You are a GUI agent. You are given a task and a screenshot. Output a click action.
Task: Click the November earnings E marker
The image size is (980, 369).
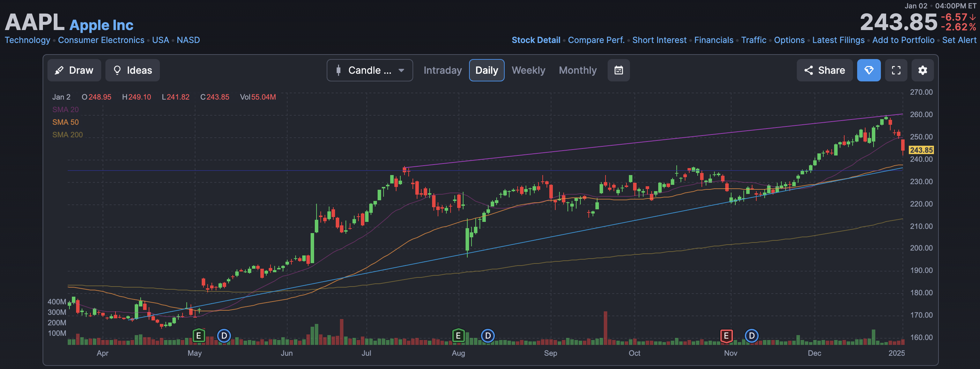click(x=726, y=336)
